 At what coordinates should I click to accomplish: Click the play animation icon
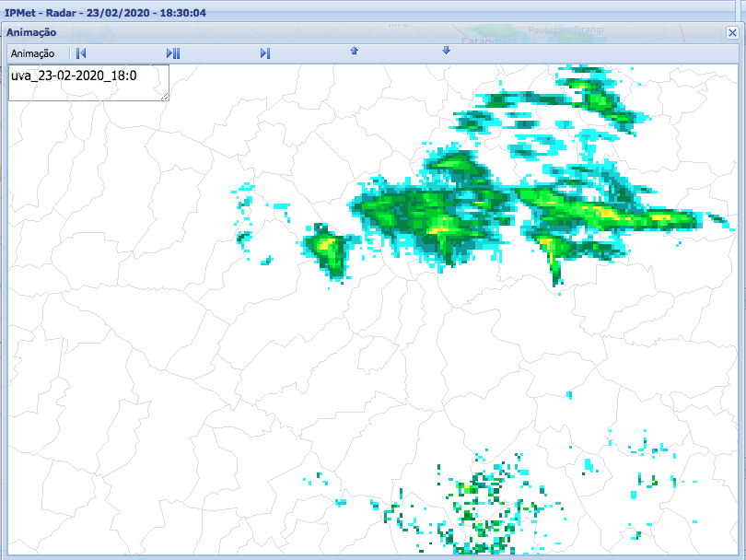pos(175,52)
